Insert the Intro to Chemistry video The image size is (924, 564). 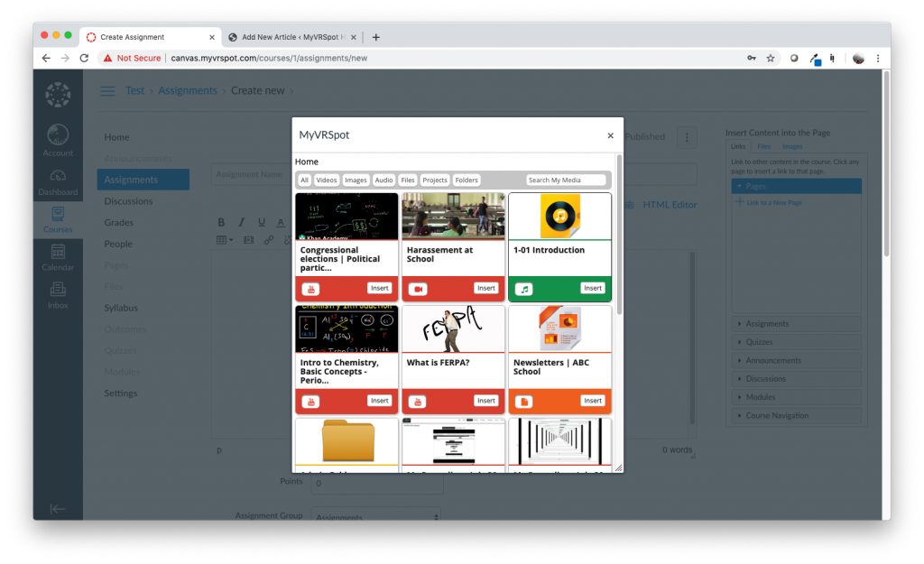pyautogui.click(x=380, y=401)
